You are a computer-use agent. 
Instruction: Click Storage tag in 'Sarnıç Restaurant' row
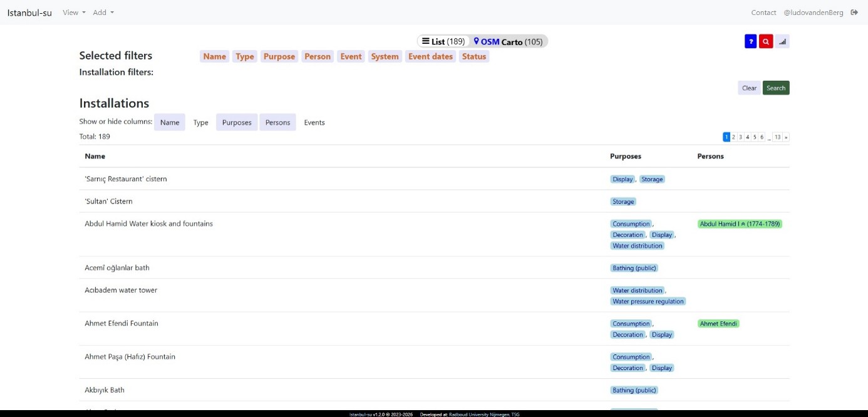point(652,179)
